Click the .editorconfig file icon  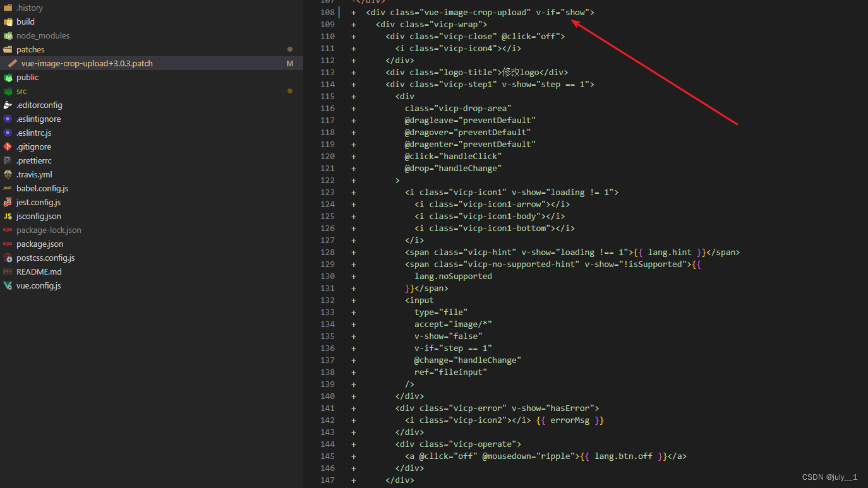click(x=8, y=105)
